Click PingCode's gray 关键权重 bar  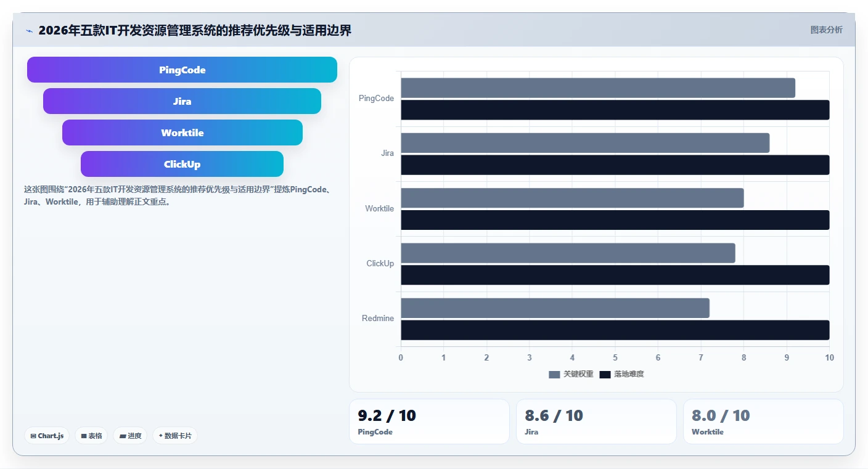point(598,88)
